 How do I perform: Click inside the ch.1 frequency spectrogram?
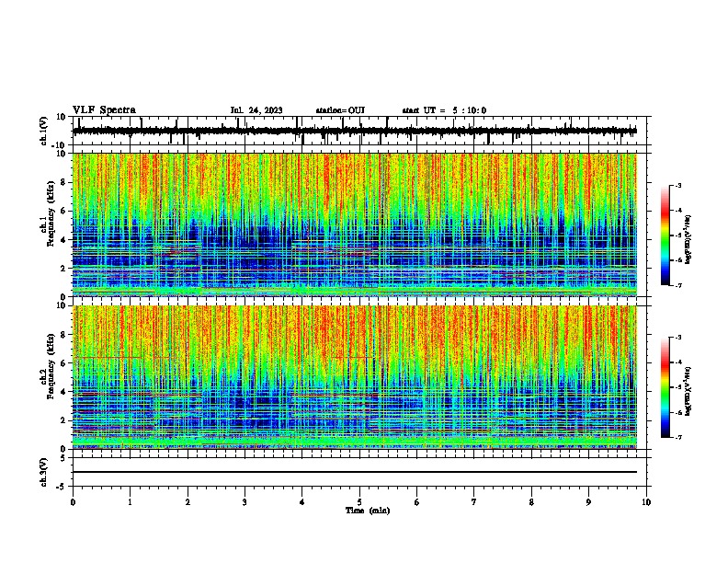(x=355, y=224)
